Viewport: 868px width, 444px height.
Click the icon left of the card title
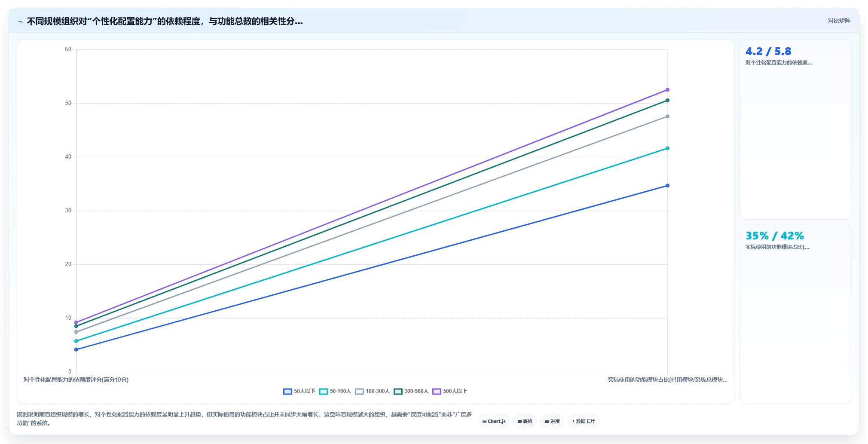pyautogui.click(x=20, y=21)
